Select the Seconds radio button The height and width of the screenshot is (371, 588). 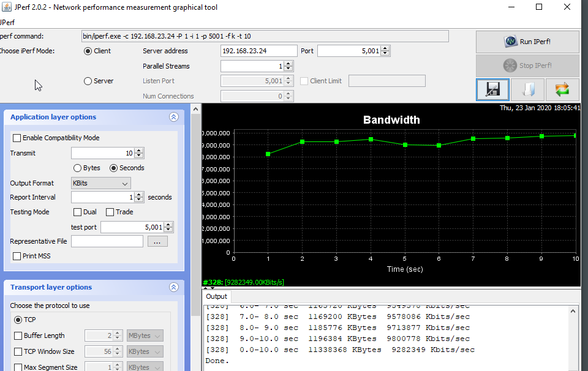[x=114, y=168]
